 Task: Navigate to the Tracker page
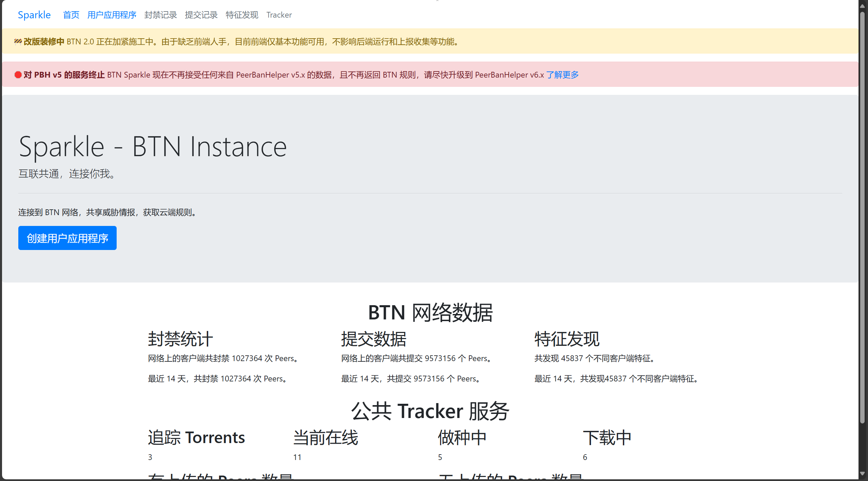click(279, 15)
